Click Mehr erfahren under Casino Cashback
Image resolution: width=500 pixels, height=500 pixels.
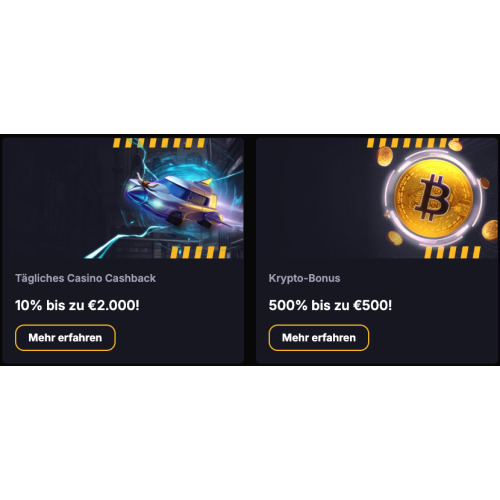tap(65, 338)
